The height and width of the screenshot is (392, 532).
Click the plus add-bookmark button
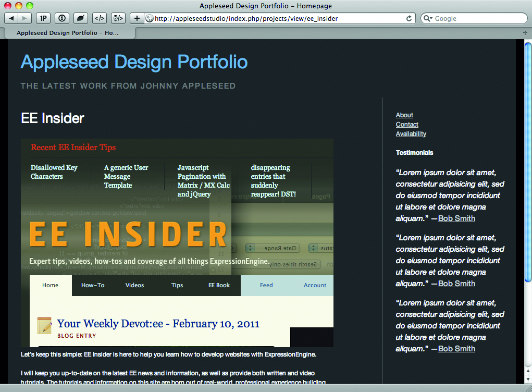coord(137,18)
